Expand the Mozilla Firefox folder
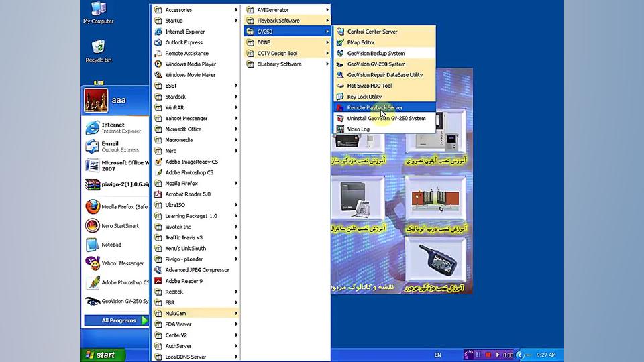The height and width of the screenshot is (362, 644). click(195, 184)
